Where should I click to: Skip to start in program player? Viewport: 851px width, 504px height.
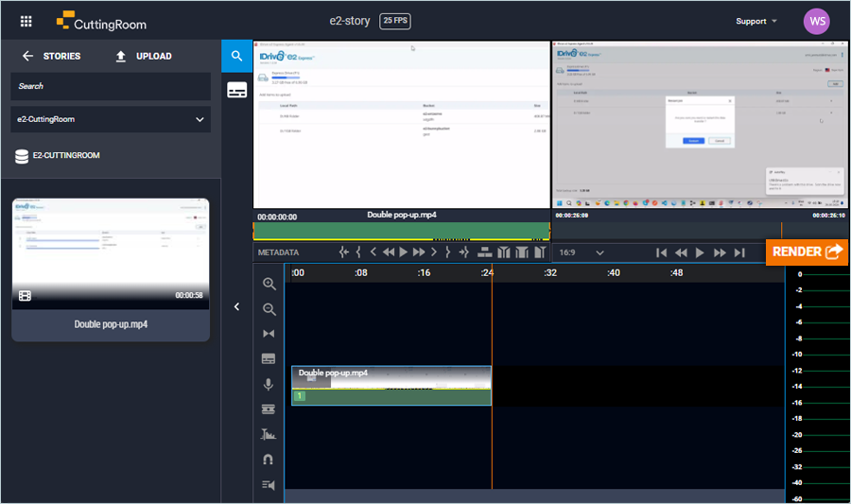click(661, 252)
